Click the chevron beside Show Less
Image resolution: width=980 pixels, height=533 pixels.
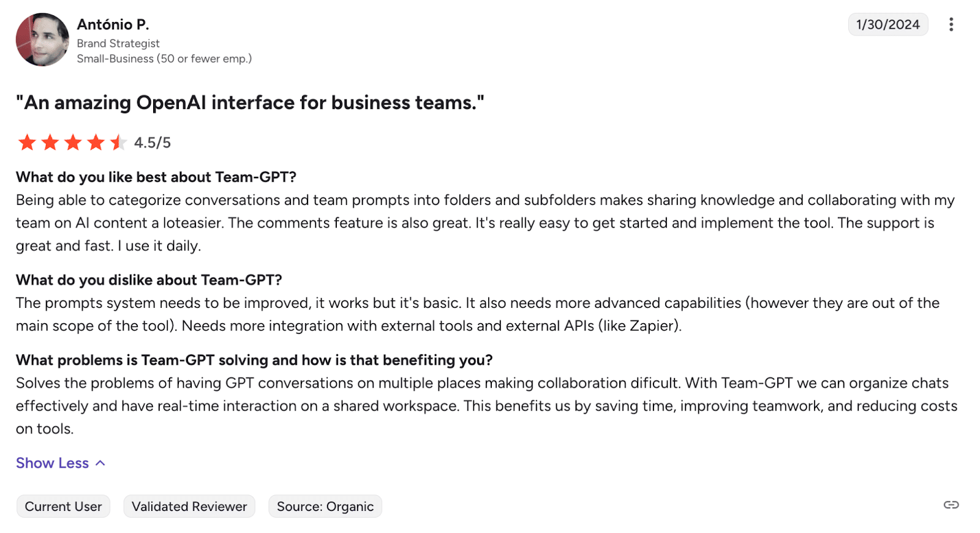[100, 463]
